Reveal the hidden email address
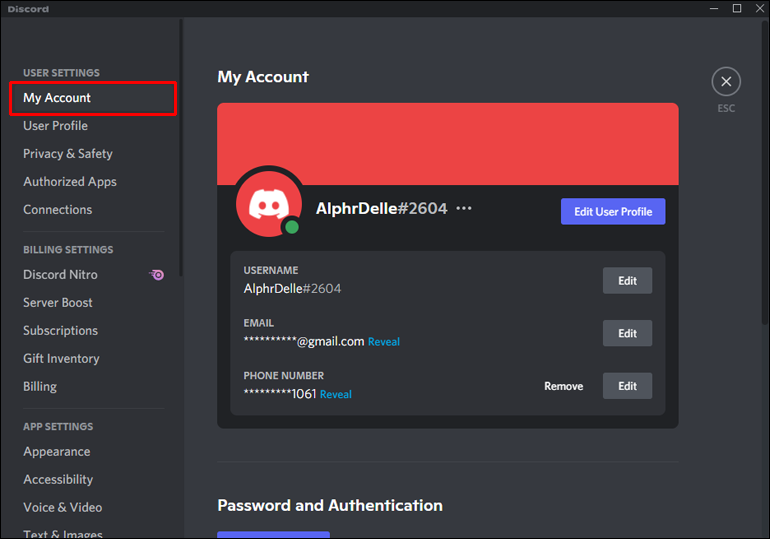This screenshot has height=539, width=770. click(x=384, y=342)
